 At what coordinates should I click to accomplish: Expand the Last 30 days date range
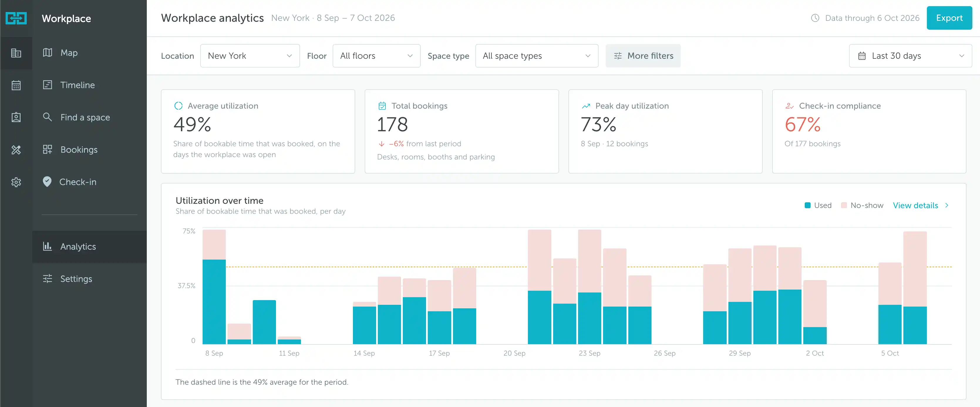click(x=910, y=56)
